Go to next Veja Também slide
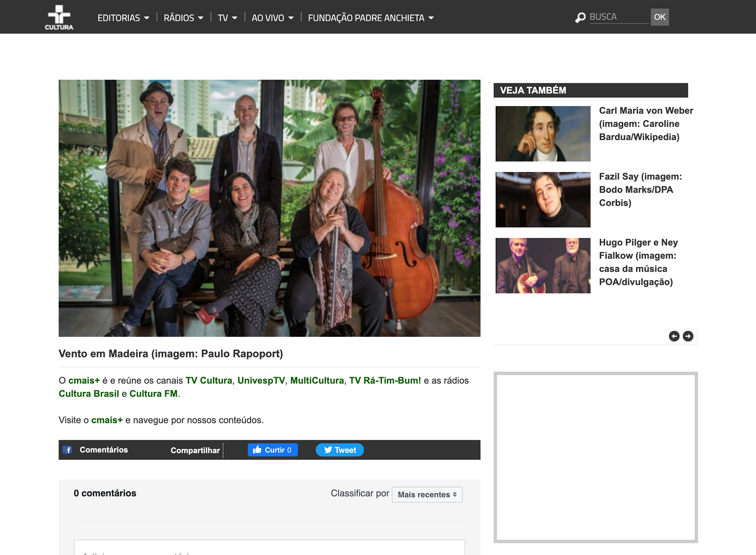756x555 pixels. pos(688,336)
